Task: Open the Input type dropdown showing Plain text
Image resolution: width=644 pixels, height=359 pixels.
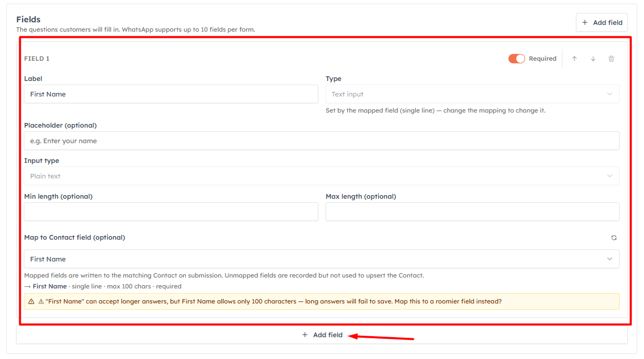Action: [x=321, y=176]
